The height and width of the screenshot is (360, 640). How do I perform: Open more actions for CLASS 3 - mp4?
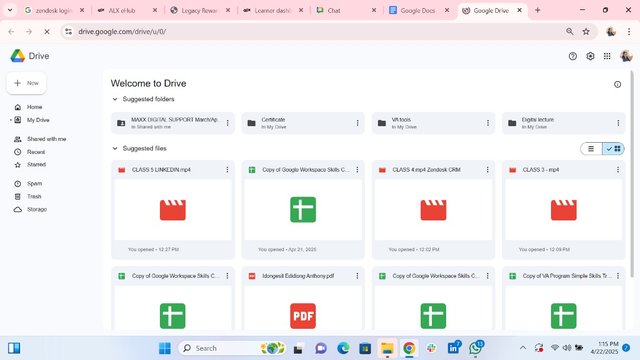coord(618,170)
